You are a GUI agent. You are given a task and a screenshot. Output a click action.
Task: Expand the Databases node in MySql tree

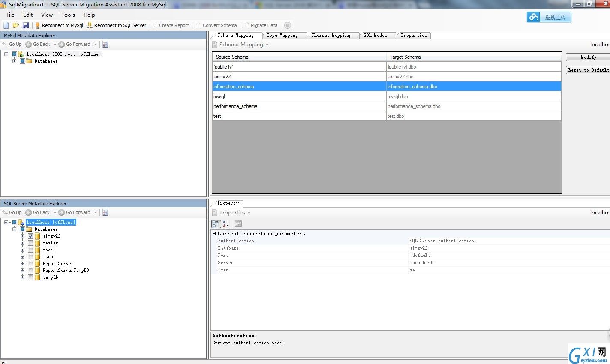pyautogui.click(x=14, y=61)
